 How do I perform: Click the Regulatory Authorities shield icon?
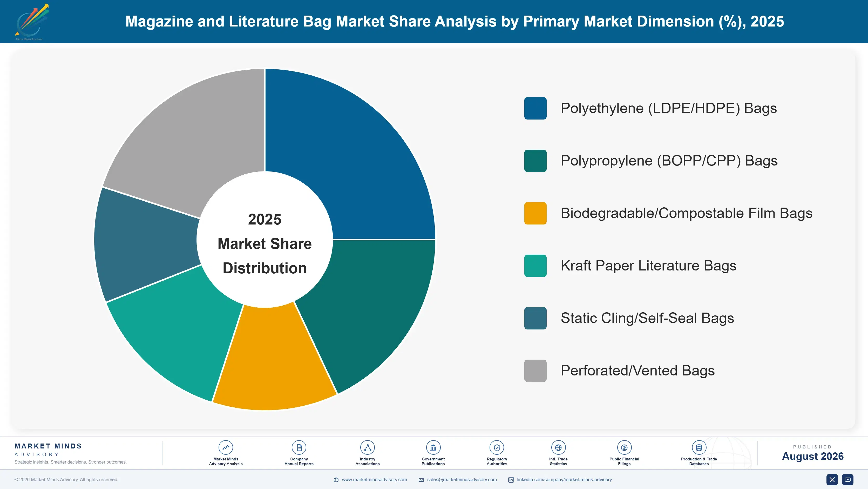click(497, 447)
